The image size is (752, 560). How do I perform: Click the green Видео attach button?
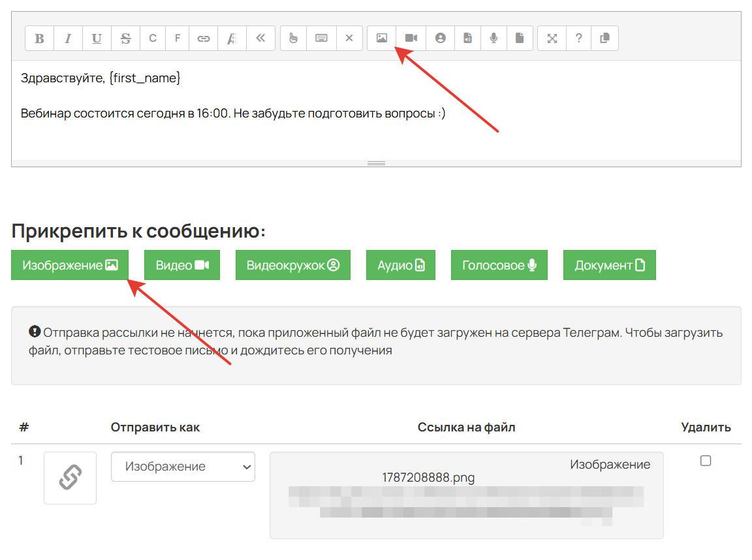(182, 265)
